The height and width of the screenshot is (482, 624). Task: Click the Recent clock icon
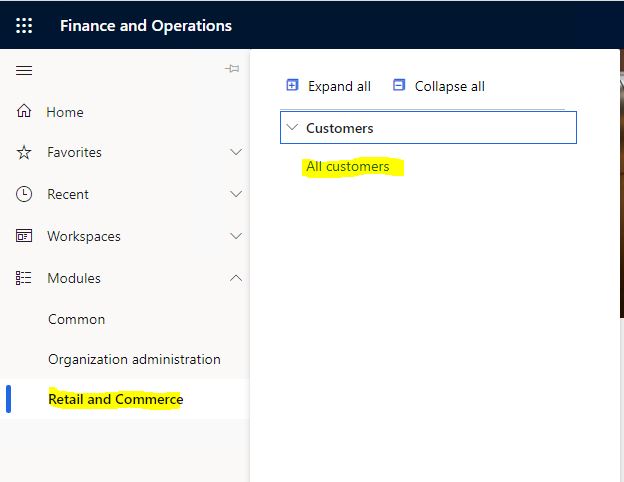pos(24,194)
